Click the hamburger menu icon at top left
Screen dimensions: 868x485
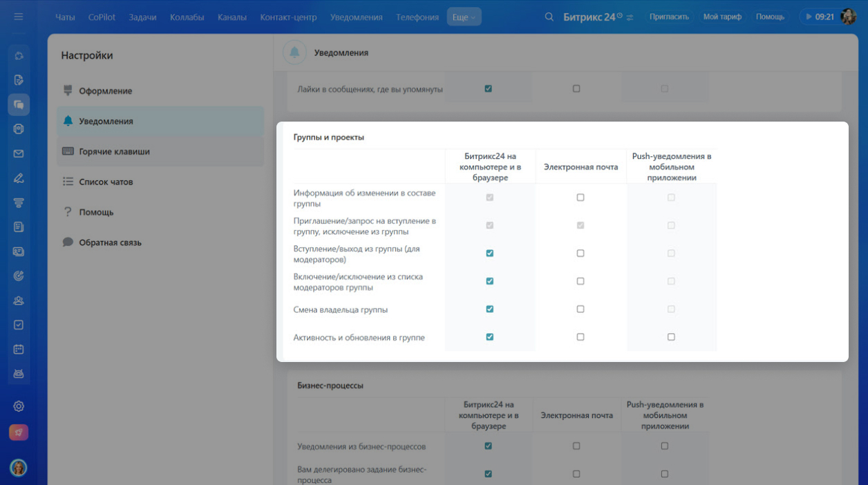coord(19,17)
